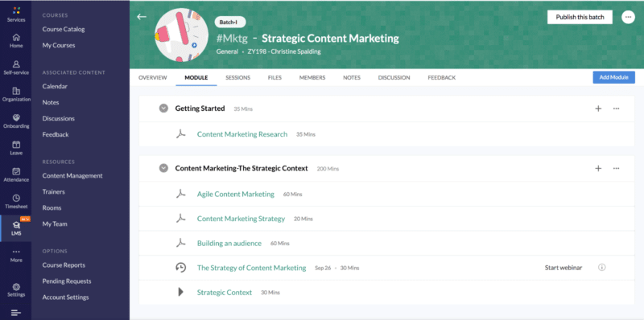Collapse Content Marketing-The Strategic Context module
The image size is (644, 320).
point(163,168)
